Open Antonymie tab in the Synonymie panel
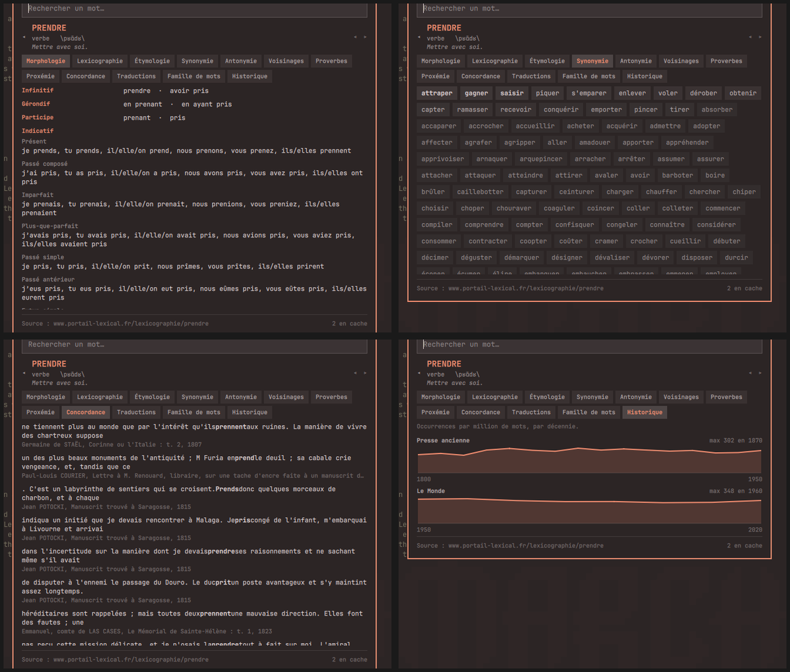This screenshot has height=672, width=790. [x=636, y=61]
